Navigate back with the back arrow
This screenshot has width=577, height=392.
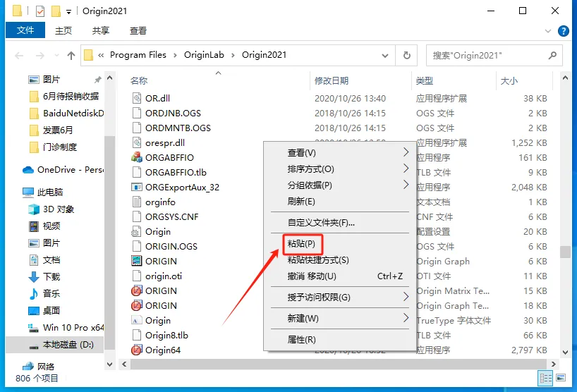(19, 56)
